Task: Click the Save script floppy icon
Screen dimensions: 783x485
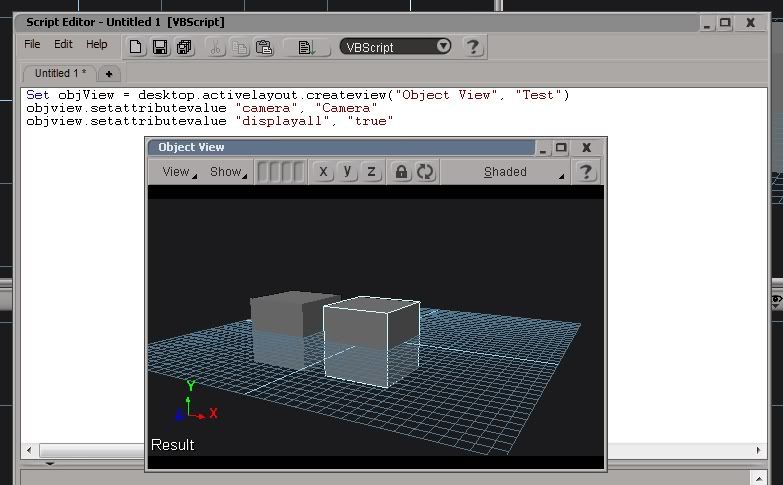Action: tap(160, 47)
